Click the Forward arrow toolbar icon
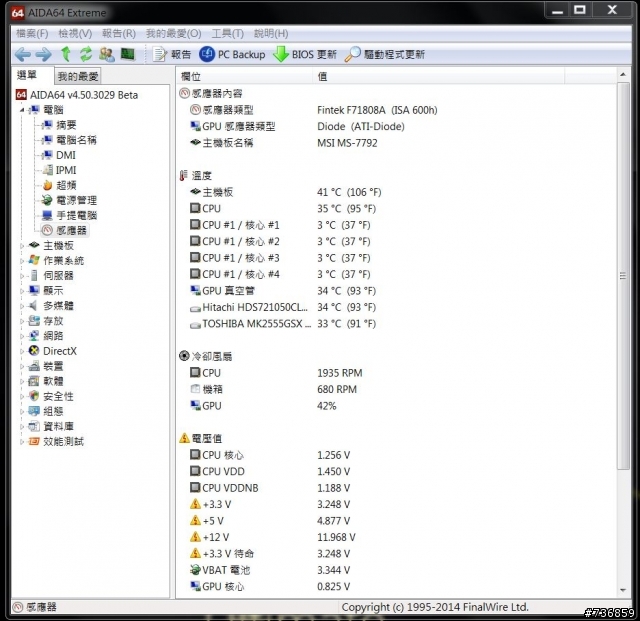The height and width of the screenshot is (621, 640). point(43,54)
